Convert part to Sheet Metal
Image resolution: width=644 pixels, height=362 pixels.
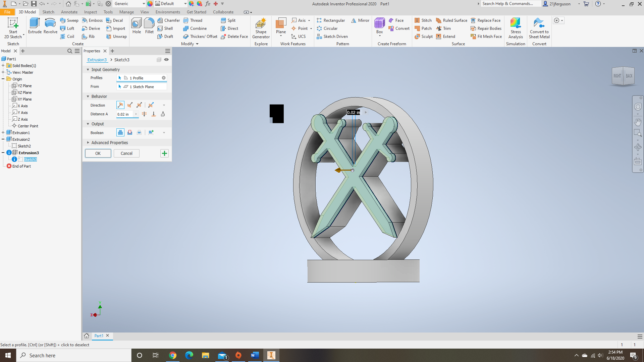(539, 28)
